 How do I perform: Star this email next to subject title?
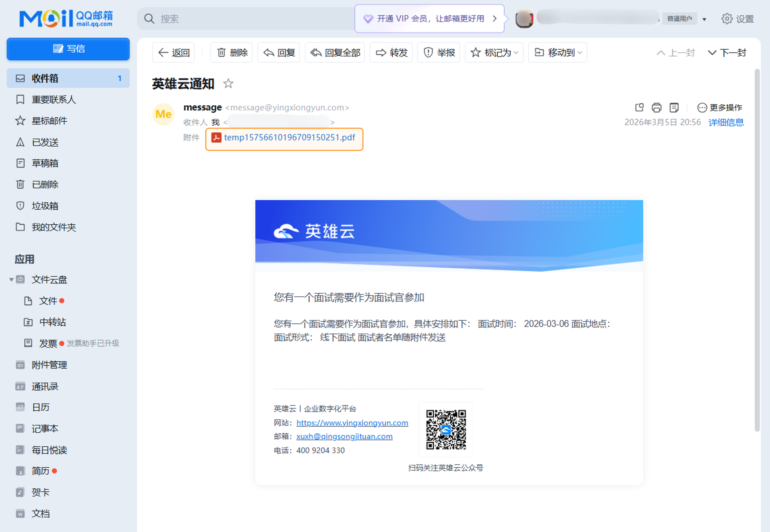[x=228, y=83]
